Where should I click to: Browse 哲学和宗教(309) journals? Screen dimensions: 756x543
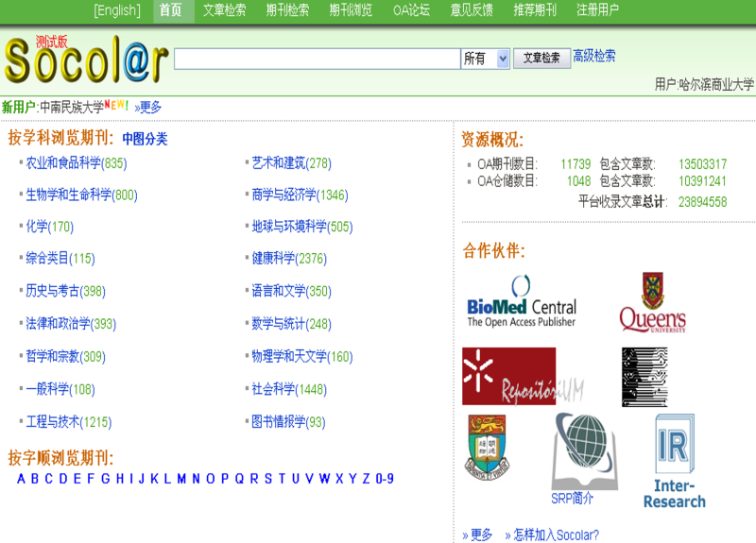click(65, 357)
